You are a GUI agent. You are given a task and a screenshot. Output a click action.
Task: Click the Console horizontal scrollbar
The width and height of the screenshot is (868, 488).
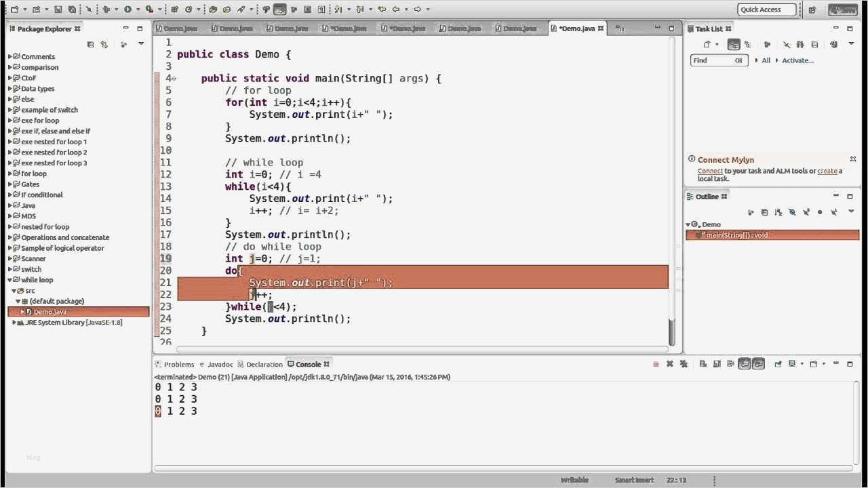coord(503,468)
